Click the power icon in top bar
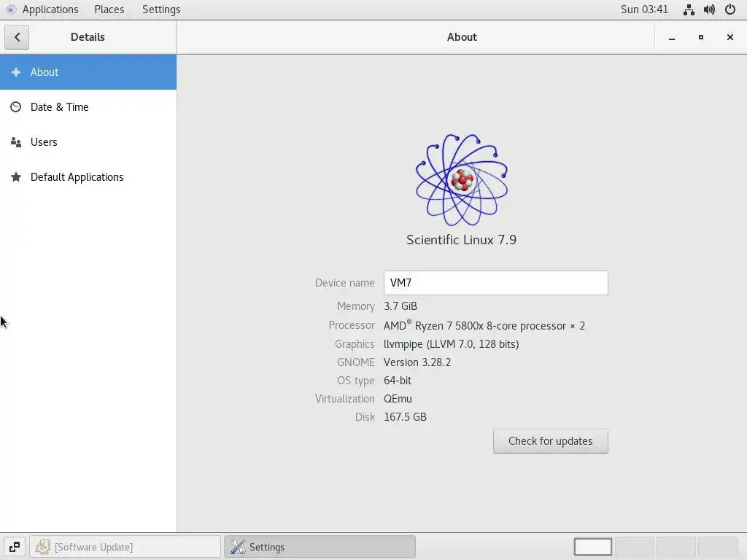This screenshot has width=747, height=560. [x=729, y=9]
